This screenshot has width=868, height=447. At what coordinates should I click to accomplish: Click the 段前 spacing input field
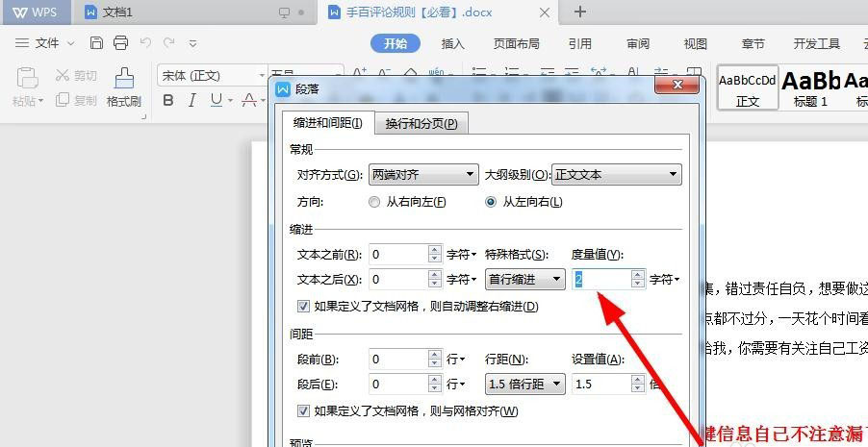point(398,360)
